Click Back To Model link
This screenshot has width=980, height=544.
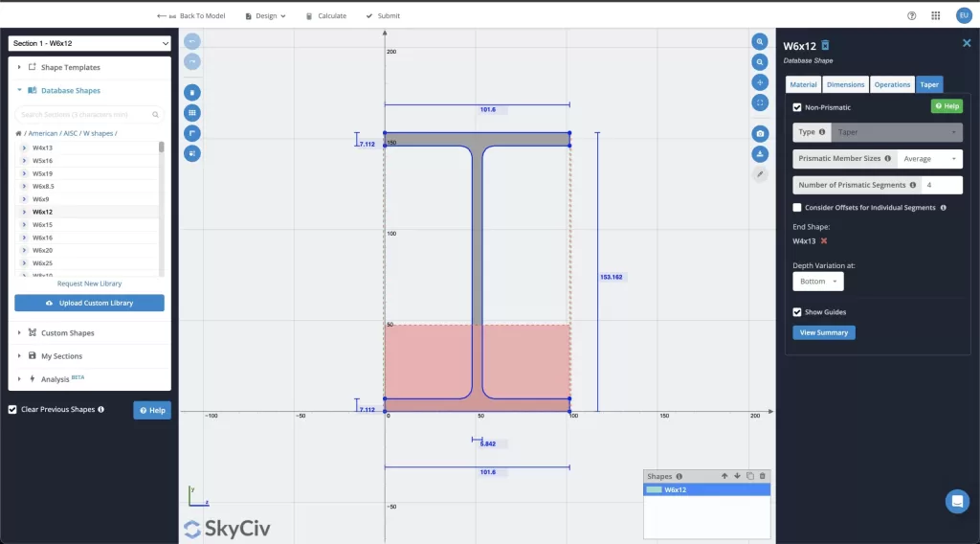191,15
